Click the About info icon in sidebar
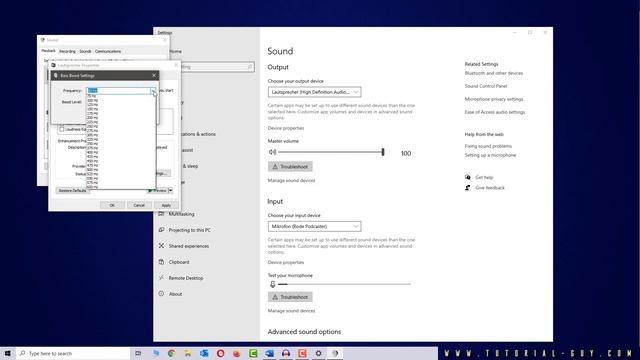 coord(161,293)
